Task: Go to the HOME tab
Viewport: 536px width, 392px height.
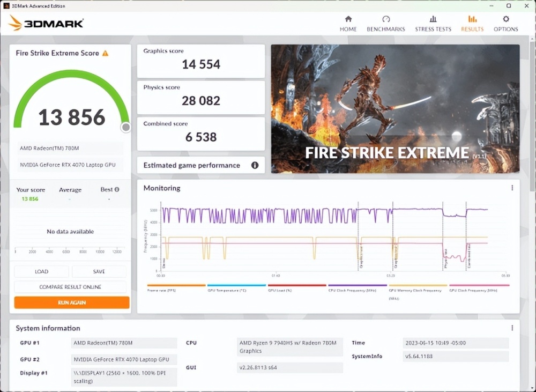Action: (348, 24)
